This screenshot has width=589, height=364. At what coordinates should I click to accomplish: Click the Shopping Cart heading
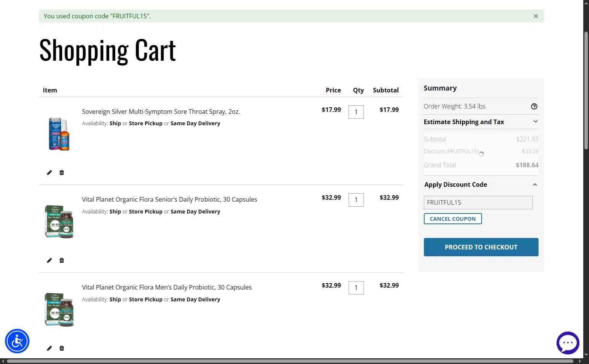[x=107, y=50]
